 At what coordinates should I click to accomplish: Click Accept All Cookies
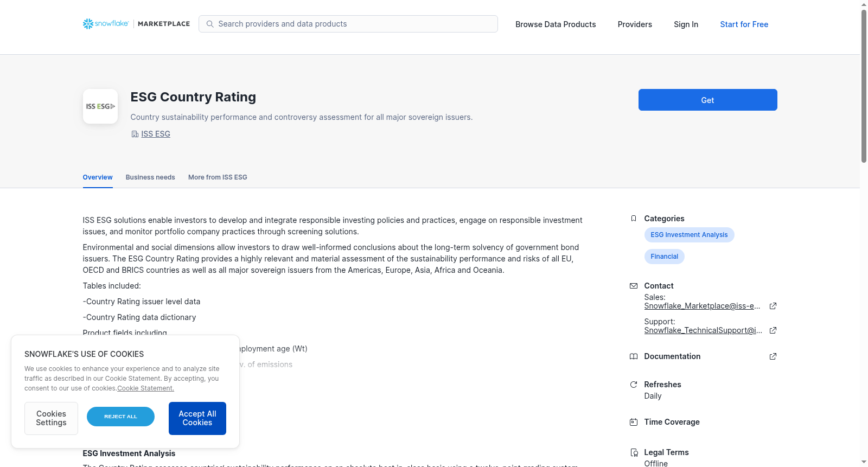click(197, 418)
